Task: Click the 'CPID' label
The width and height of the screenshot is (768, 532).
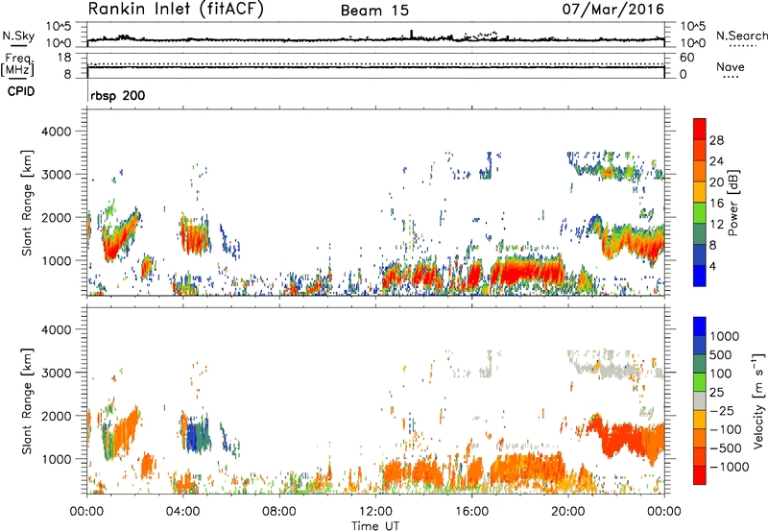Action: pyautogui.click(x=21, y=91)
